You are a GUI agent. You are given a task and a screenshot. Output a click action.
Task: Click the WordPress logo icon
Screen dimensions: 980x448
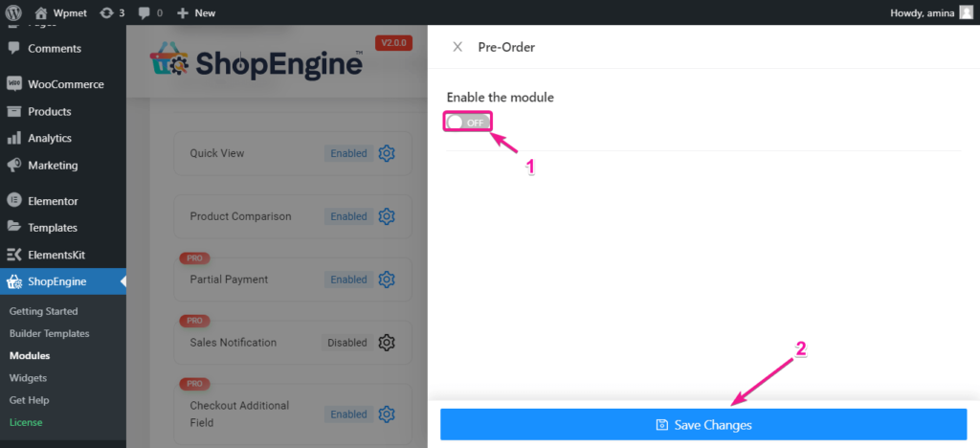click(x=13, y=12)
